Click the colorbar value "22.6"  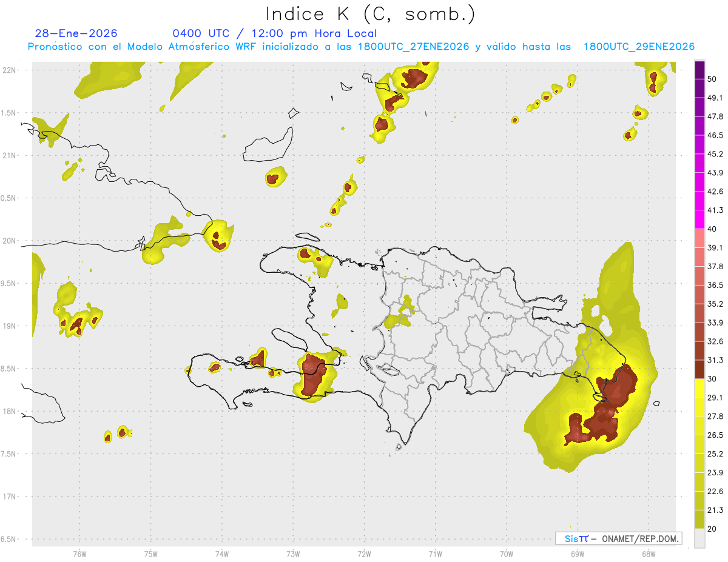tap(716, 492)
